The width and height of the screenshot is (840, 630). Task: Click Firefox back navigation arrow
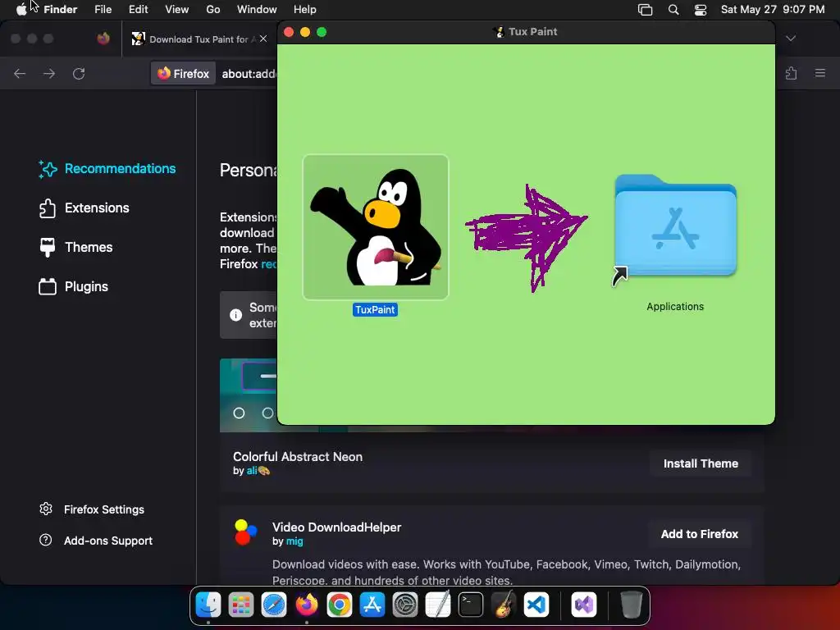point(20,73)
